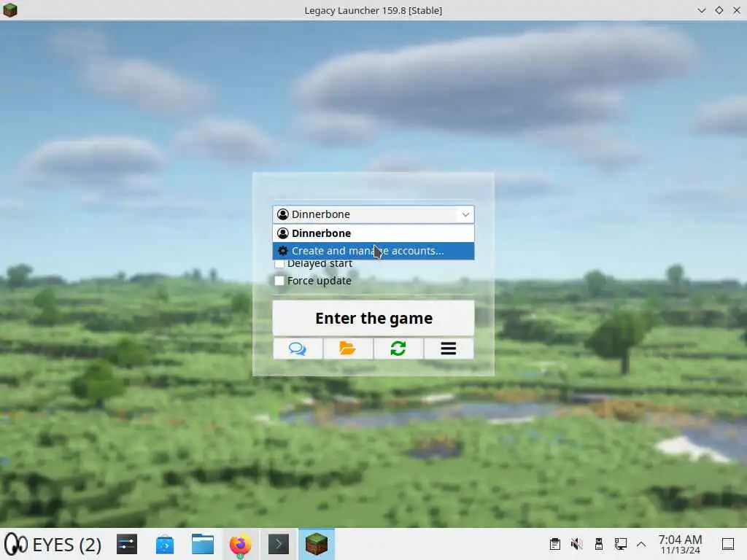Open the removable devices tray icon
747x560 pixels.
click(598, 544)
